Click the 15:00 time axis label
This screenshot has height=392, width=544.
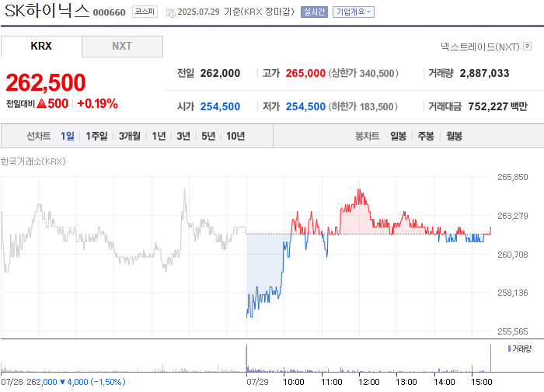482,382
